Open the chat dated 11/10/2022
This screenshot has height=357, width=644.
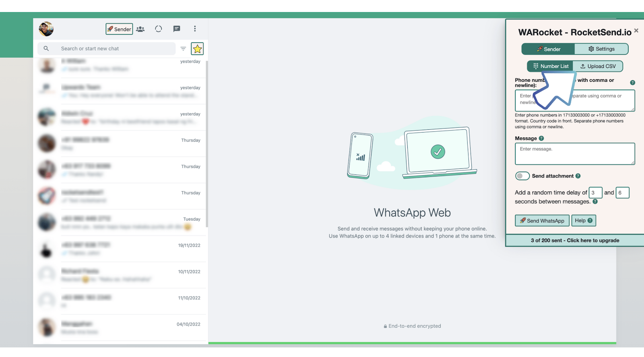click(x=120, y=301)
